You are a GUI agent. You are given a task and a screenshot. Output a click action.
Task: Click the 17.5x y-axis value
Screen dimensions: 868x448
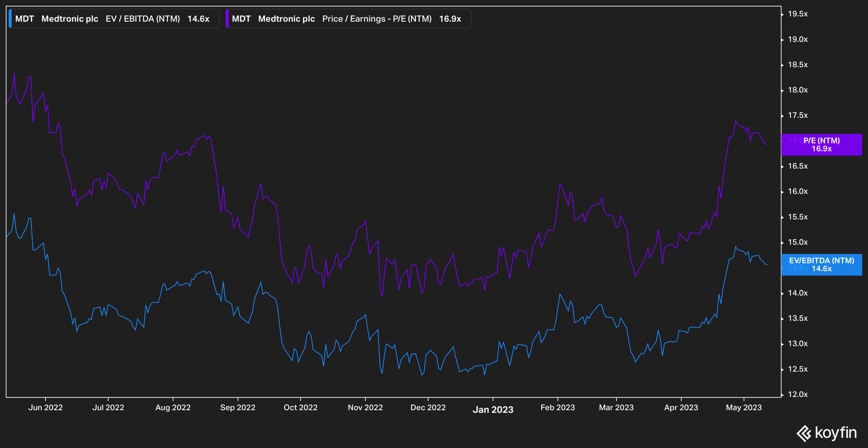point(798,115)
